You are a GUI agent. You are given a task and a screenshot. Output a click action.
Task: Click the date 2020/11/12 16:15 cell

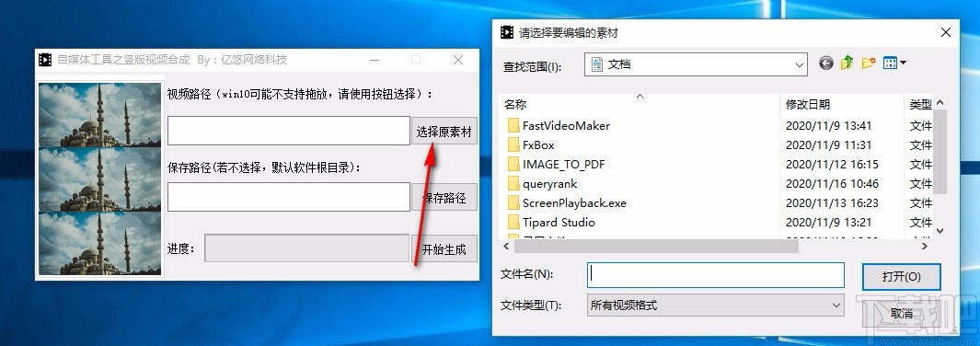pyautogui.click(x=832, y=164)
